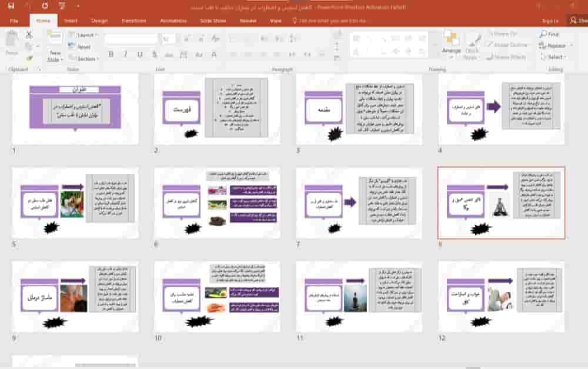The image size is (588, 369).
Task: Open the Select dropdown in Editing
Action: [553, 57]
